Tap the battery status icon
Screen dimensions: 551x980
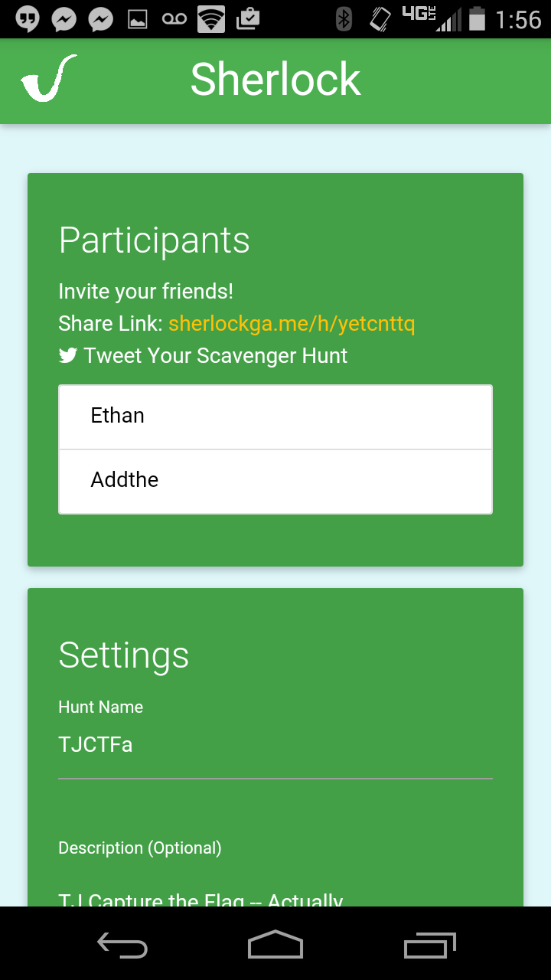(478, 19)
